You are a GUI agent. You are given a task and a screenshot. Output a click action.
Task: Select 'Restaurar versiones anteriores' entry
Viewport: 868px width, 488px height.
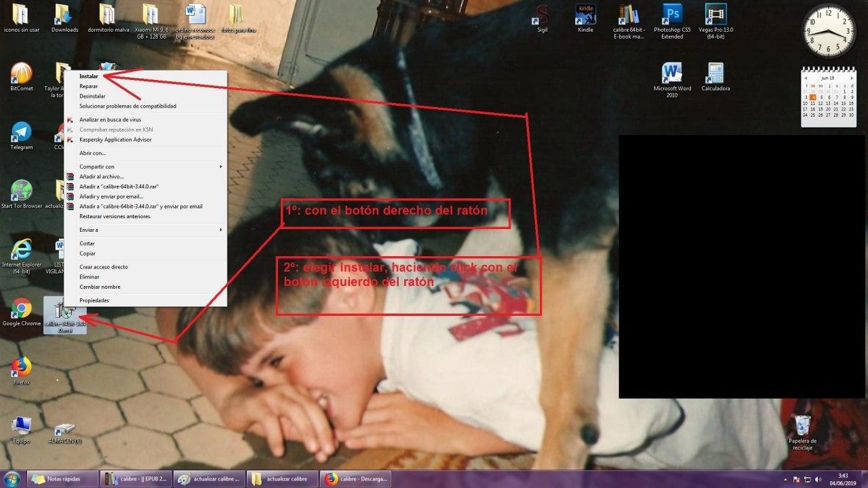(x=145, y=216)
